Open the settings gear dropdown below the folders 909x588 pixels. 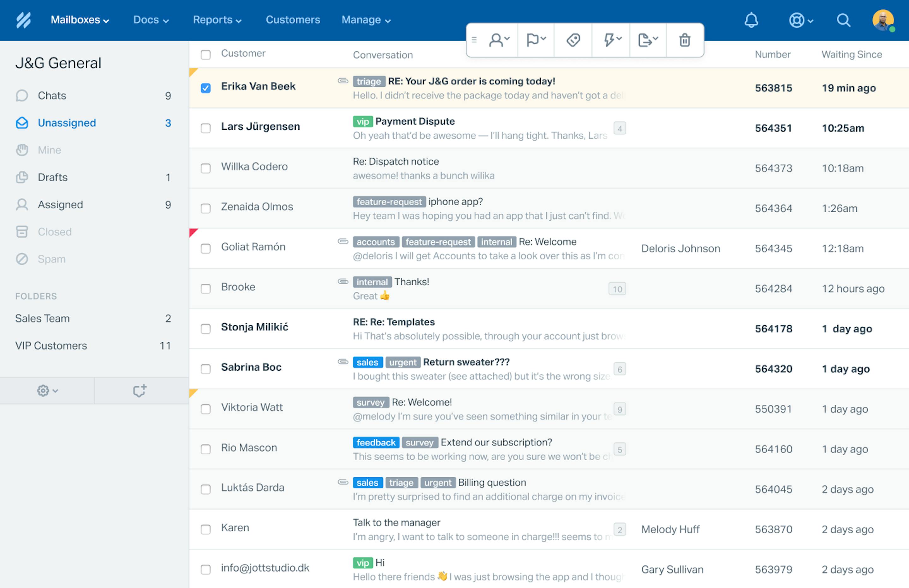click(x=47, y=390)
